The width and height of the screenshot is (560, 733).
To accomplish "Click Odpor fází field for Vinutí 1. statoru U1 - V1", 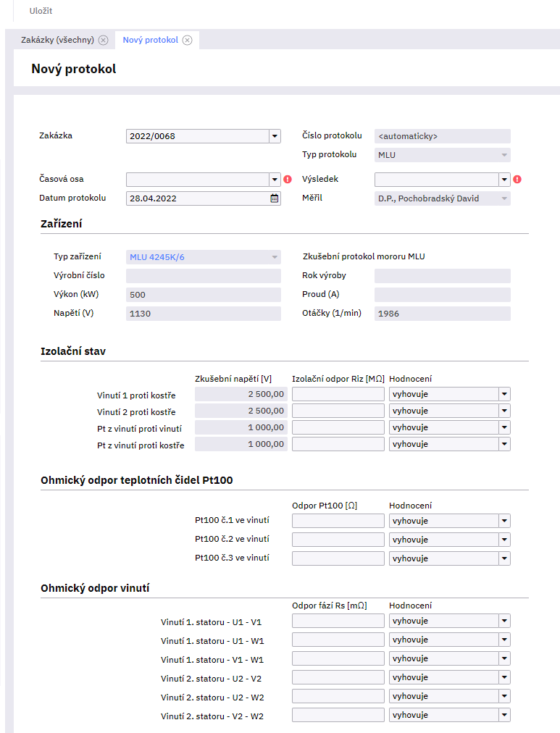I will click(338, 621).
